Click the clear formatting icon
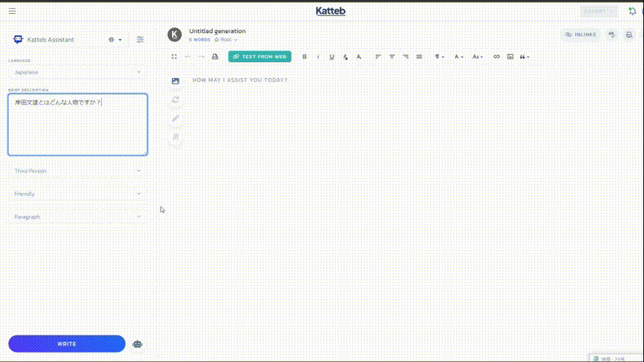The image size is (644, 362). pyautogui.click(x=359, y=57)
